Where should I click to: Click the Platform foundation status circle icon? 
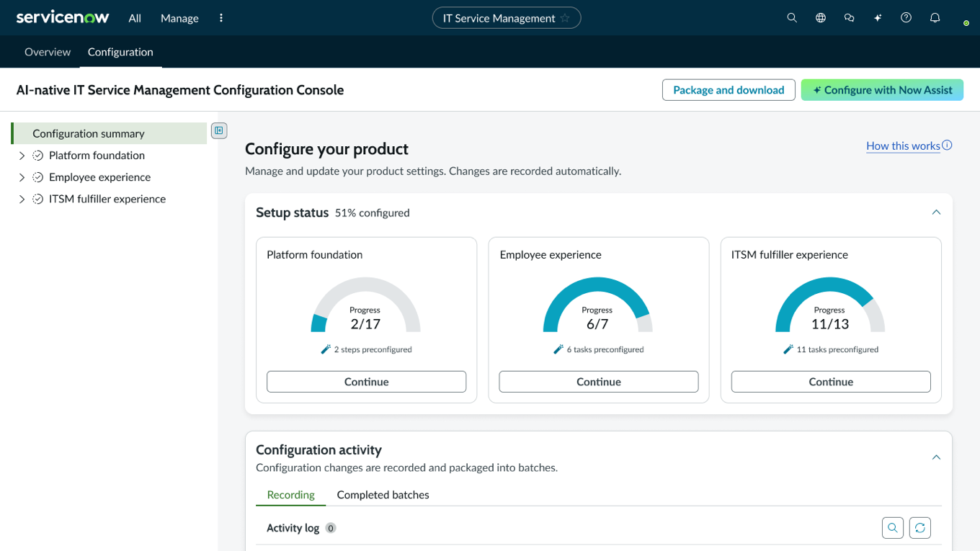(38, 156)
